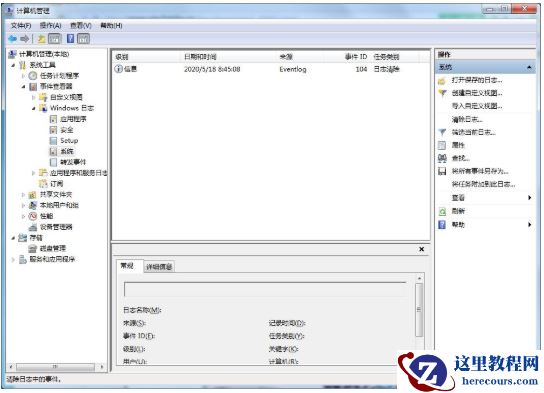
Task: Select 订阅 in the tree
Action: pyautogui.click(x=57, y=184)
